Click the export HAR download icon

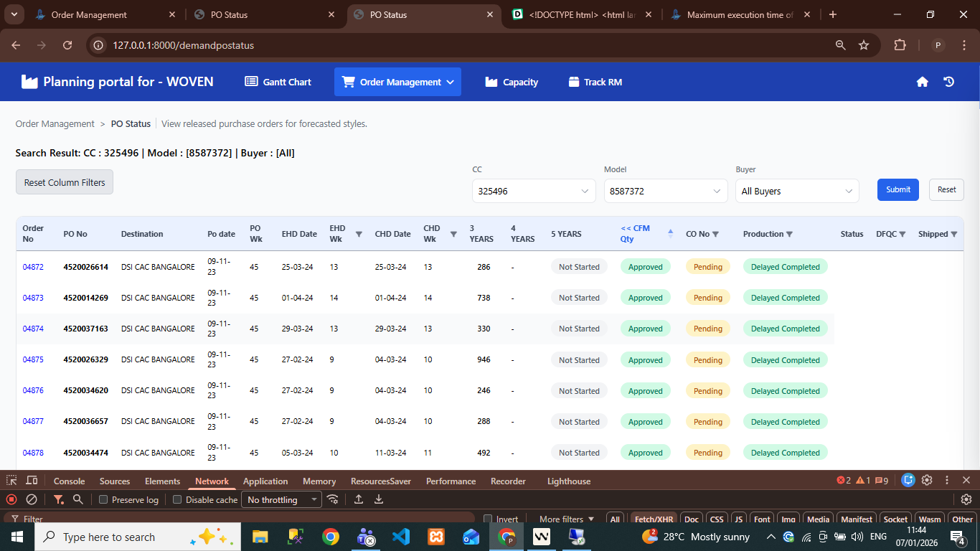click(379, 499)
